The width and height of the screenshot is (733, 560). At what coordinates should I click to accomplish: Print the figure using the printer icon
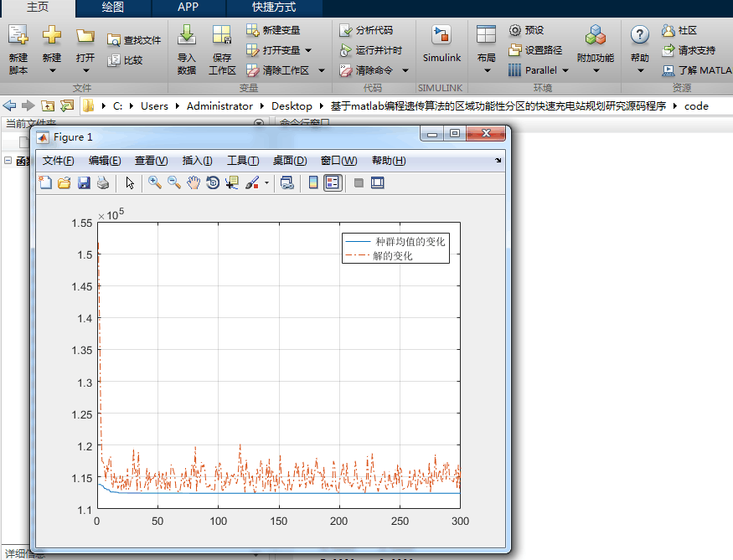click(103, 182)
